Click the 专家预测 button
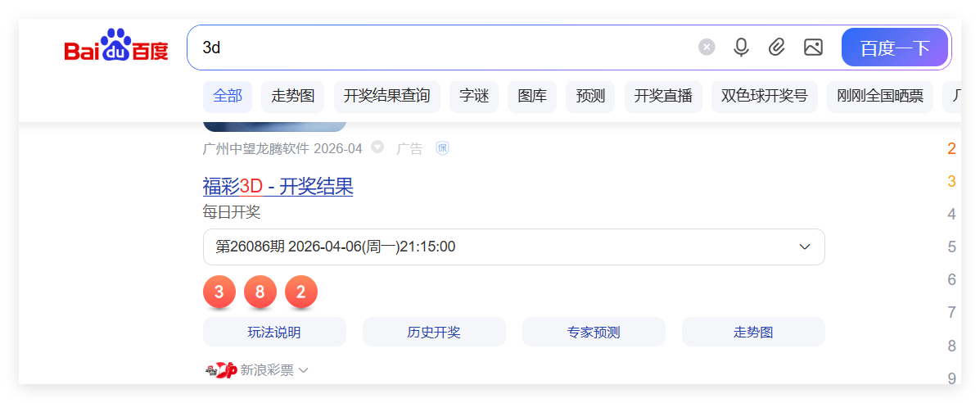The image size is (980, 403). pos(594,332)
